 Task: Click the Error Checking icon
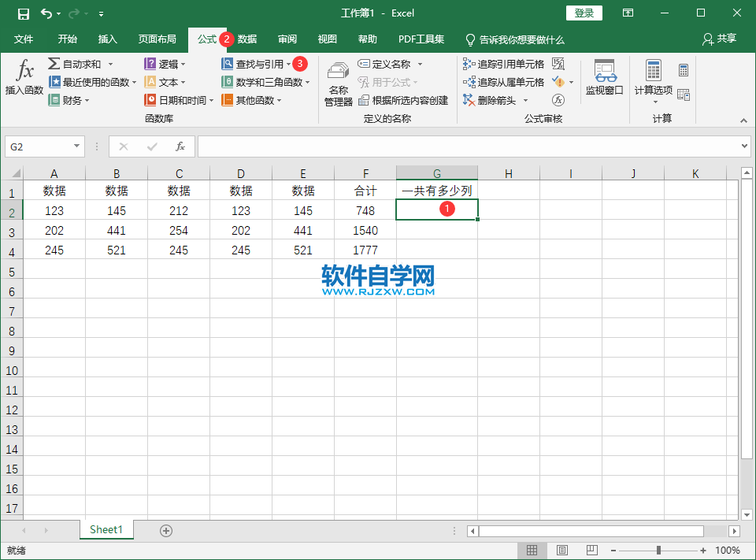pyautogui.click(x=558, y=82)
